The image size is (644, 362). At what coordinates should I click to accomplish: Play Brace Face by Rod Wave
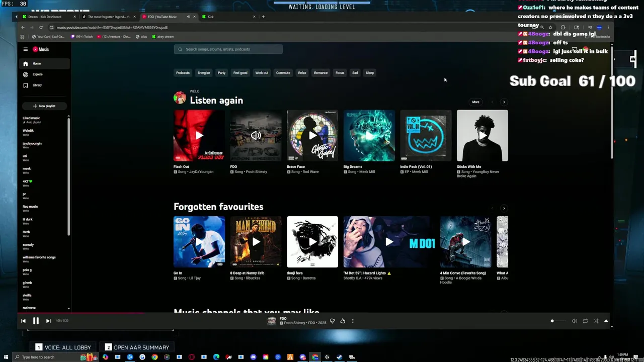coord(312,136)
